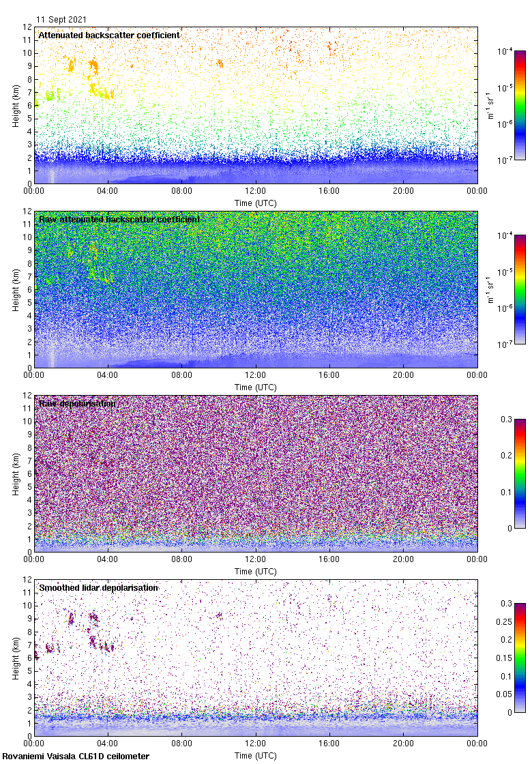Click the colorbar beside the attenuated backscatter plot
The height and width of the screenshot is (764, 532).
tap(520, 105)
